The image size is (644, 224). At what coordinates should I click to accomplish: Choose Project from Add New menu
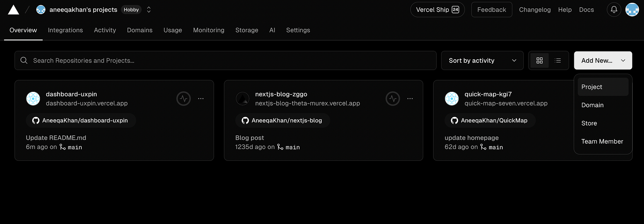603,87
